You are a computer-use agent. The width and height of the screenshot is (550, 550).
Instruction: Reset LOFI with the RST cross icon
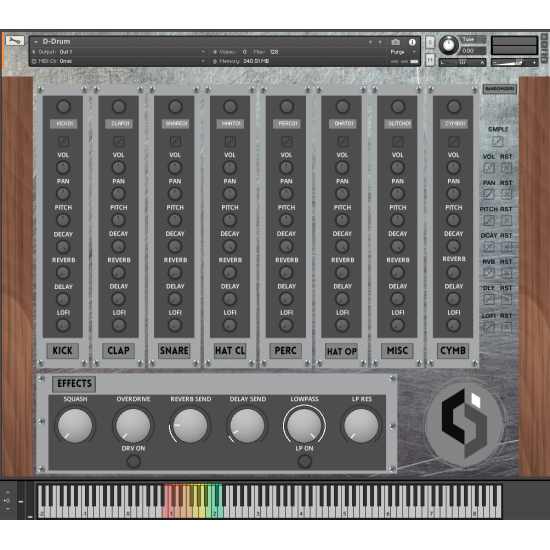(506, 327)
